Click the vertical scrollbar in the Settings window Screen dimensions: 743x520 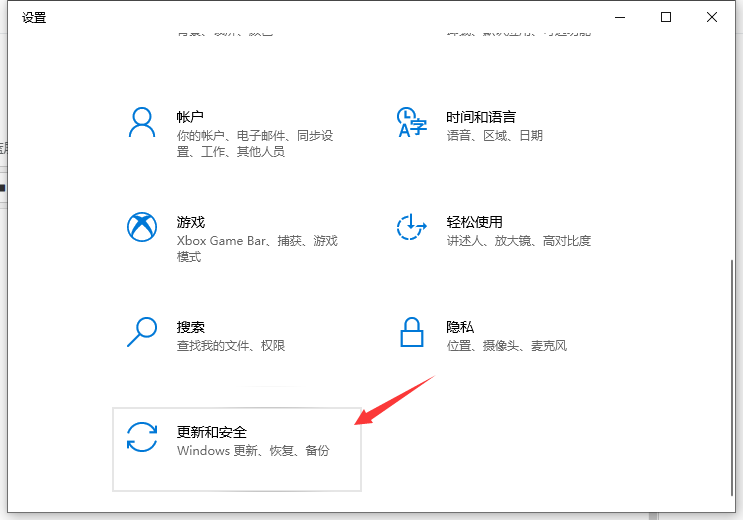click(734, 380)
